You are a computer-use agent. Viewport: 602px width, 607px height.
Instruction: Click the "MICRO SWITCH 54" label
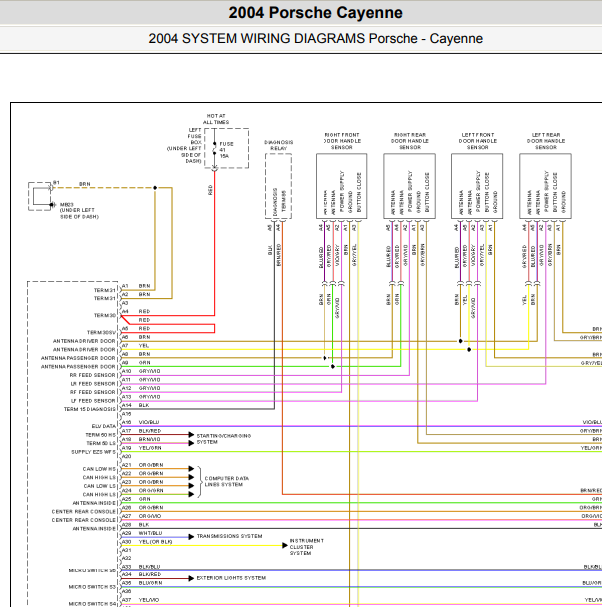coord(93,604)
